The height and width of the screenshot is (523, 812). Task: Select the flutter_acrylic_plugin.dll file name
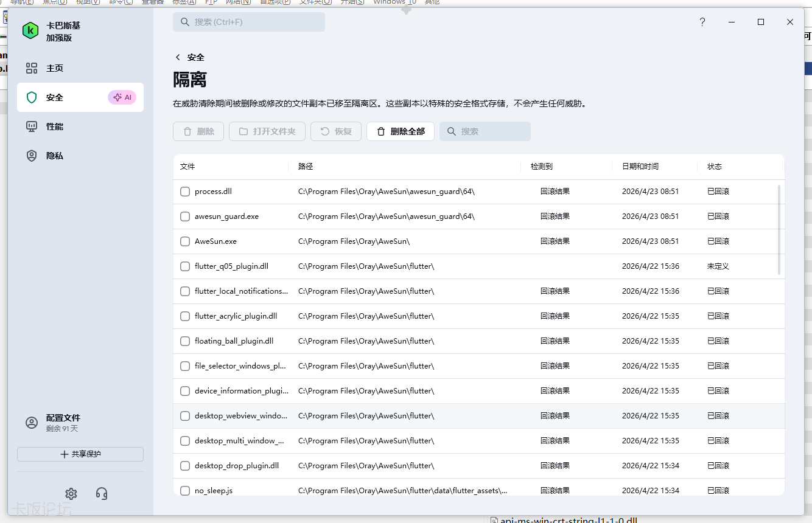click(x=236, y=316)
